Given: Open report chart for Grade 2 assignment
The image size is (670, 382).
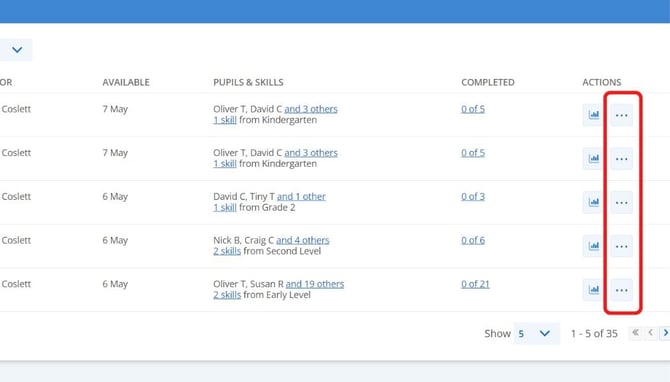Looking at the screenshot, I should 594,202.
